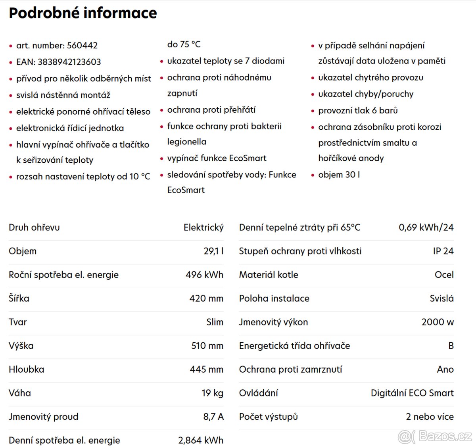
Task: Click 'vypínač funkce EcoSmart' bullet item
Action: tap(217, 158)
